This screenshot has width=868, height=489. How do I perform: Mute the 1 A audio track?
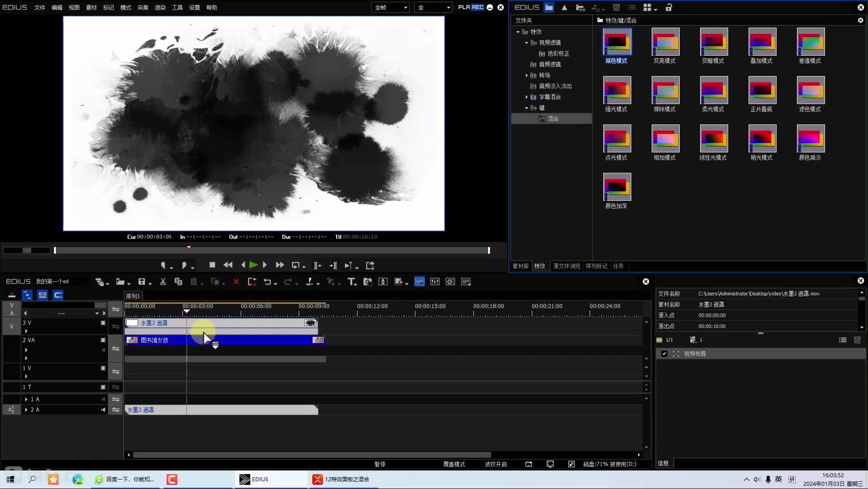click(x=103, y=399)
